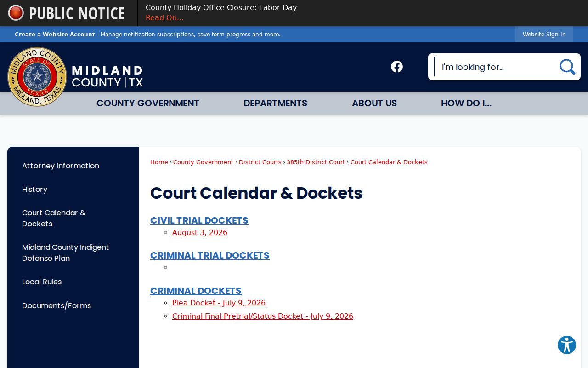
Task: Click the Court Calendar & Dockets page heading
Action: (x=256, y=193)
